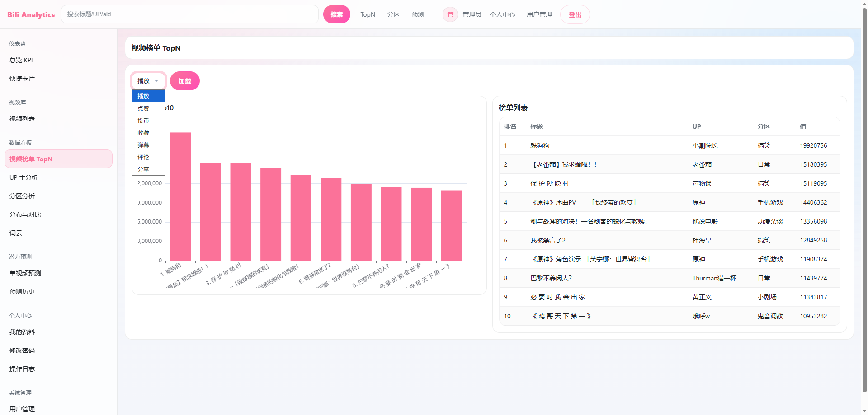The image size is (868, 415).
Task: Open the 预测 top navigation item
Action: pos(417,14)
